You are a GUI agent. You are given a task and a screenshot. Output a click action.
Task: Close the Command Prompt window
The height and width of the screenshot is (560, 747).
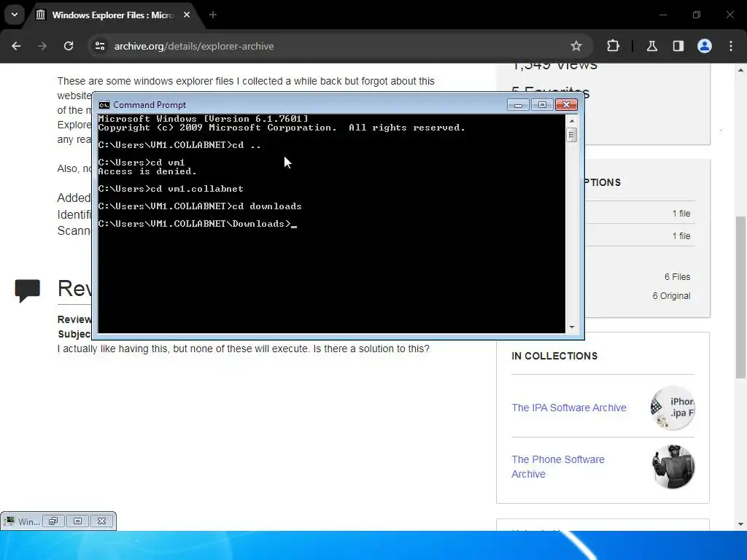pos(566,105)
